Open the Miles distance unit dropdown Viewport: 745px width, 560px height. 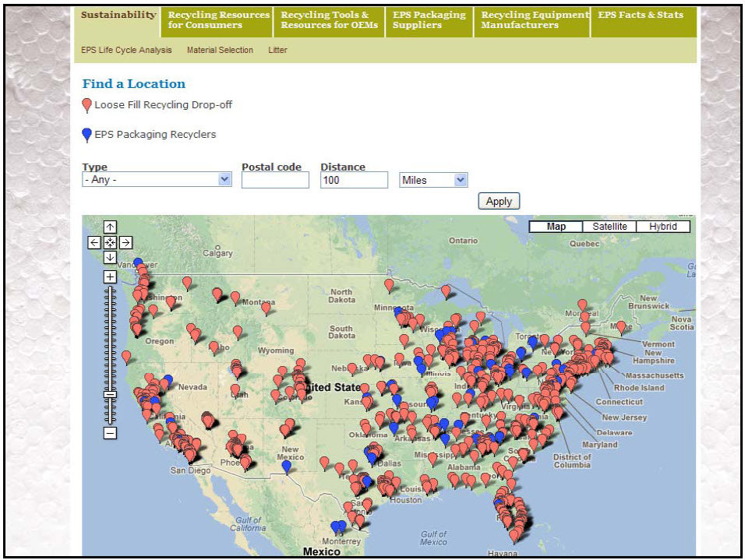coord(433,180)
